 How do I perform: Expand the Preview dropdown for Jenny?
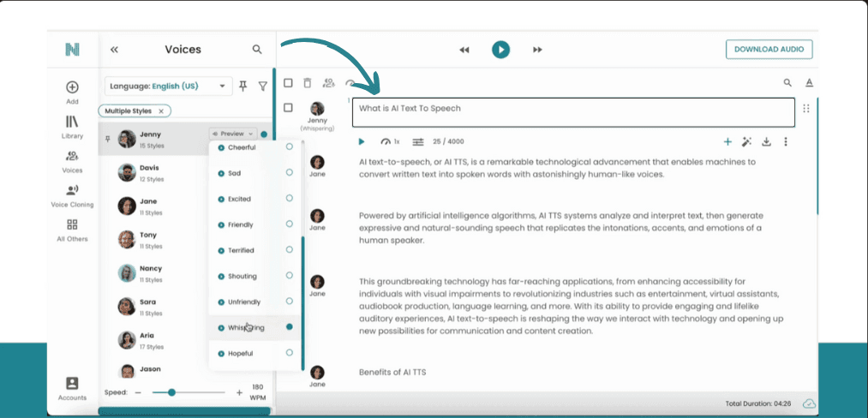pos(232,134)
